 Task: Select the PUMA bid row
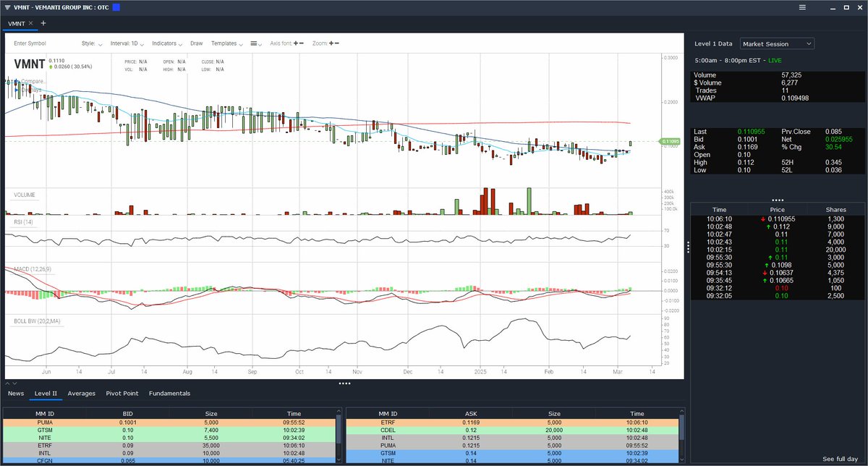tap(169, 422)
